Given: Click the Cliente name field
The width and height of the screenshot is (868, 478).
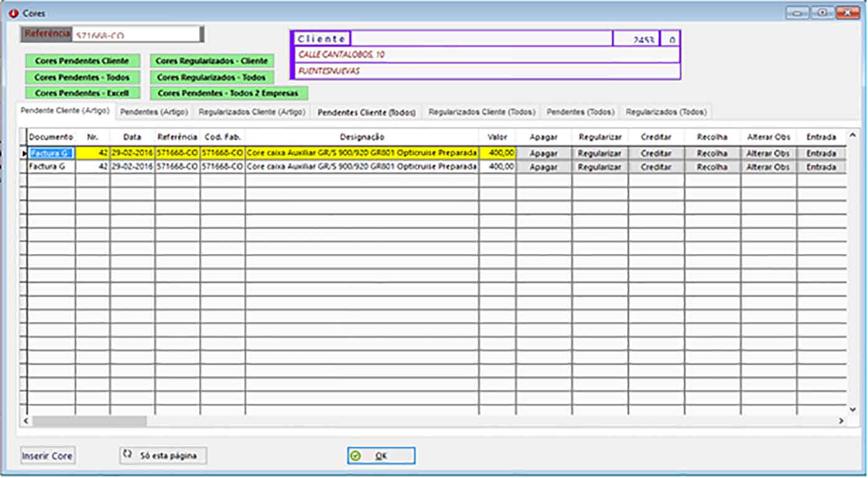Looking at the screenshot, I should (482, 39).
